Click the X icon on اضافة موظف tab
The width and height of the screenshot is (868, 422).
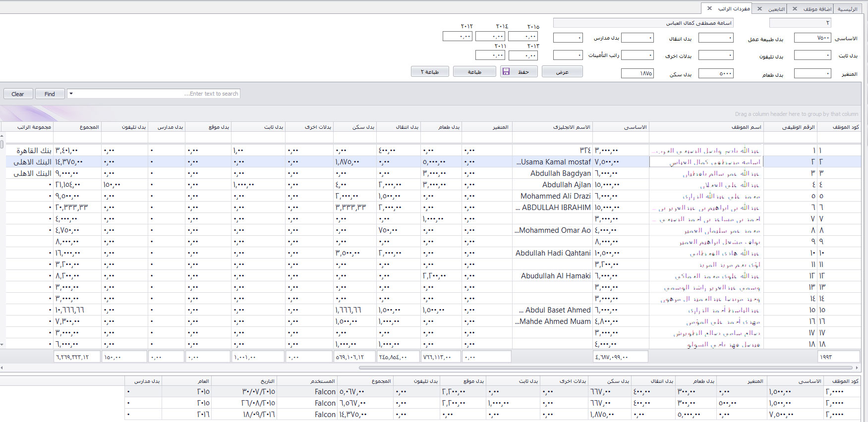(795, 8)
